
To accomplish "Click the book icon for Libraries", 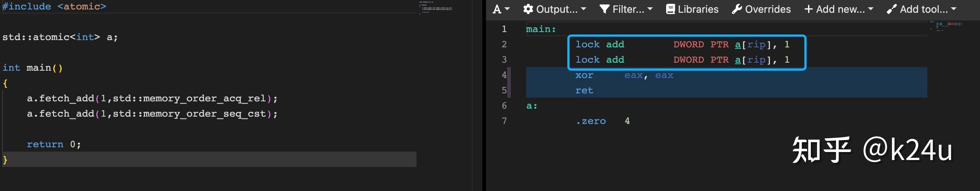I will (x=671, y=9).
